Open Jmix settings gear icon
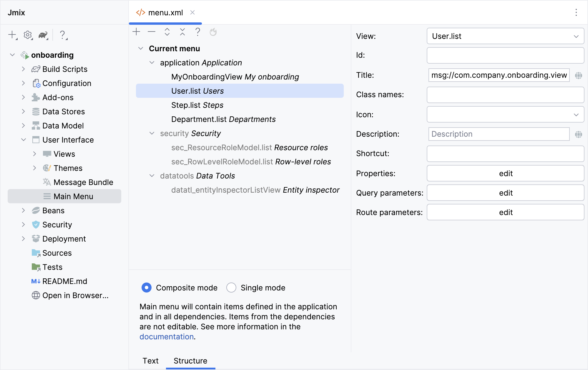The width and height of the screenshot is (588, 370). pyautogui.click(x=28, y=35)
